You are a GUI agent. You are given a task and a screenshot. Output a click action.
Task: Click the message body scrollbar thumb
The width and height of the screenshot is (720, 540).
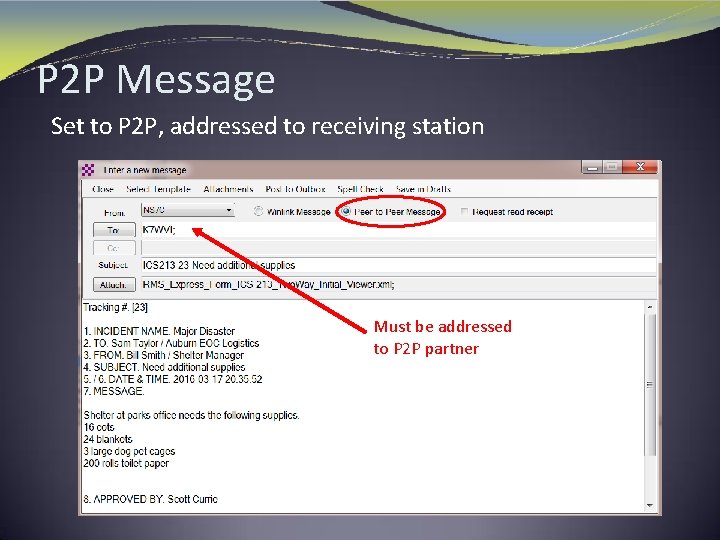click(650, 385)
